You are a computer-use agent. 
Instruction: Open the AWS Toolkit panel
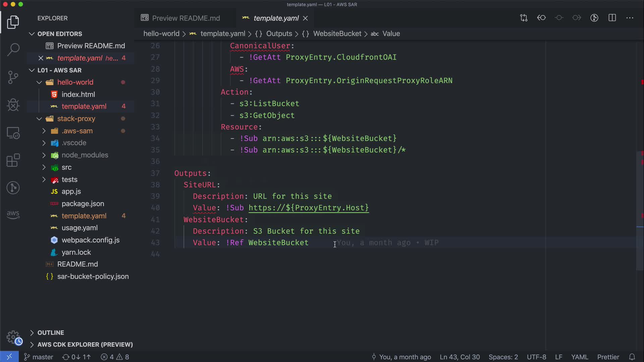click(13, 214)
